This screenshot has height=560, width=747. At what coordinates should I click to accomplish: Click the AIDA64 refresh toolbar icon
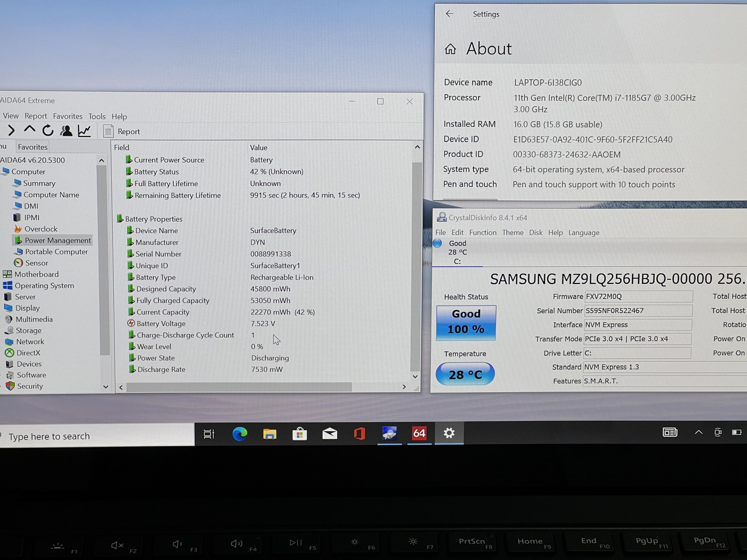48,131
